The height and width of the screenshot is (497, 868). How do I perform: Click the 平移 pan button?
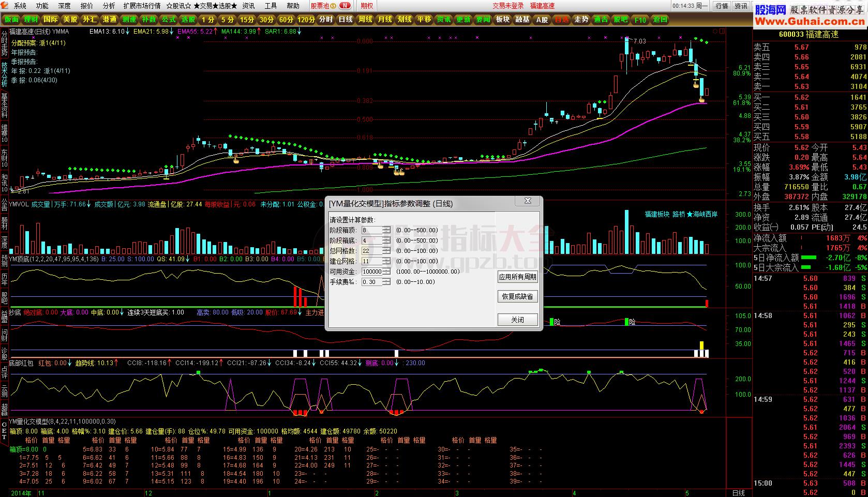[x=424, y=20]
